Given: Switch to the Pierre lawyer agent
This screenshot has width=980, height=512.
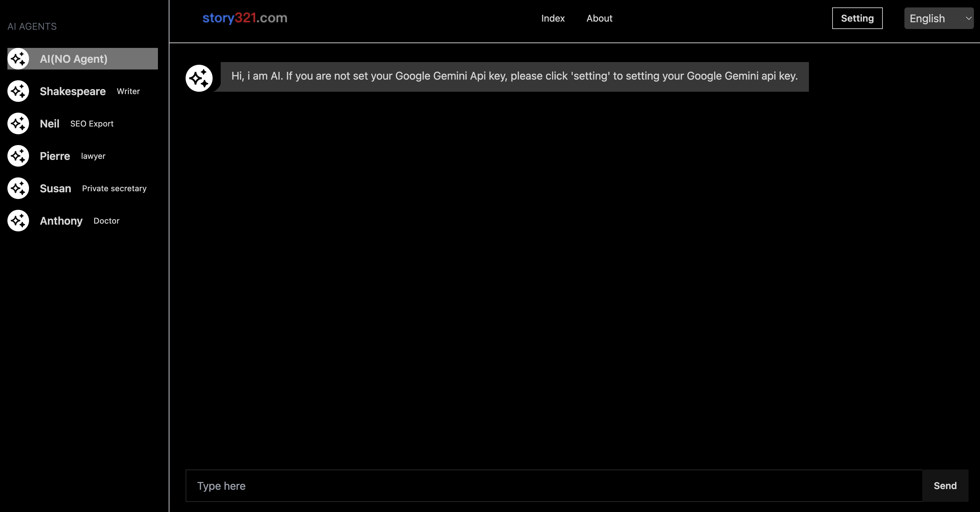Looking at the screenshot, I should click(x=72, y=156).
